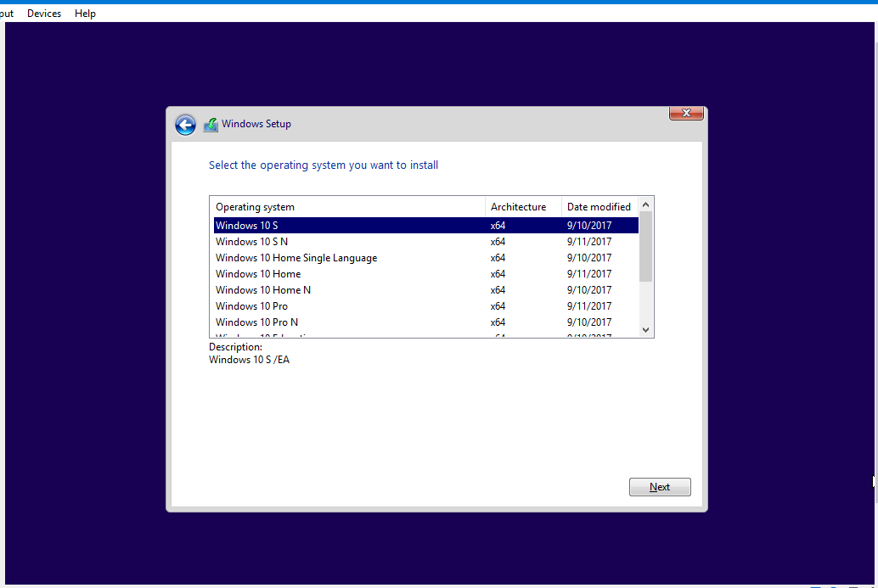Open the Help menu
Viewport: 878px width, 588px height.
point(85,14)
